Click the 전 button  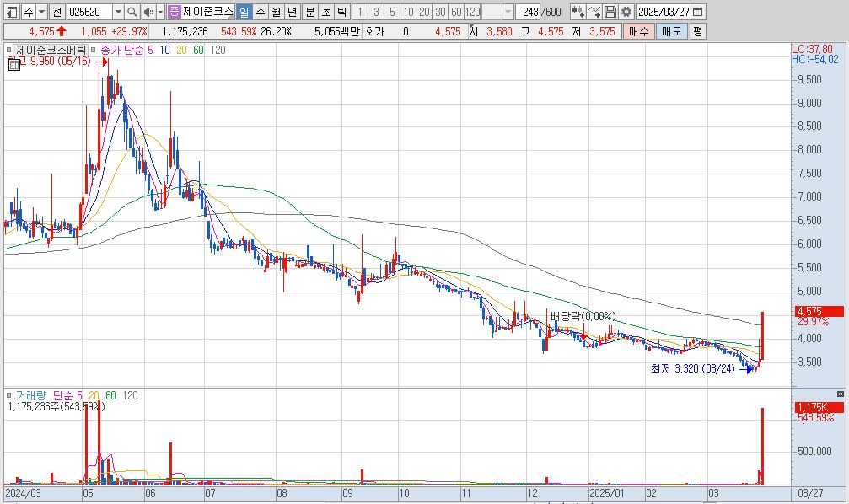point(56,11)
